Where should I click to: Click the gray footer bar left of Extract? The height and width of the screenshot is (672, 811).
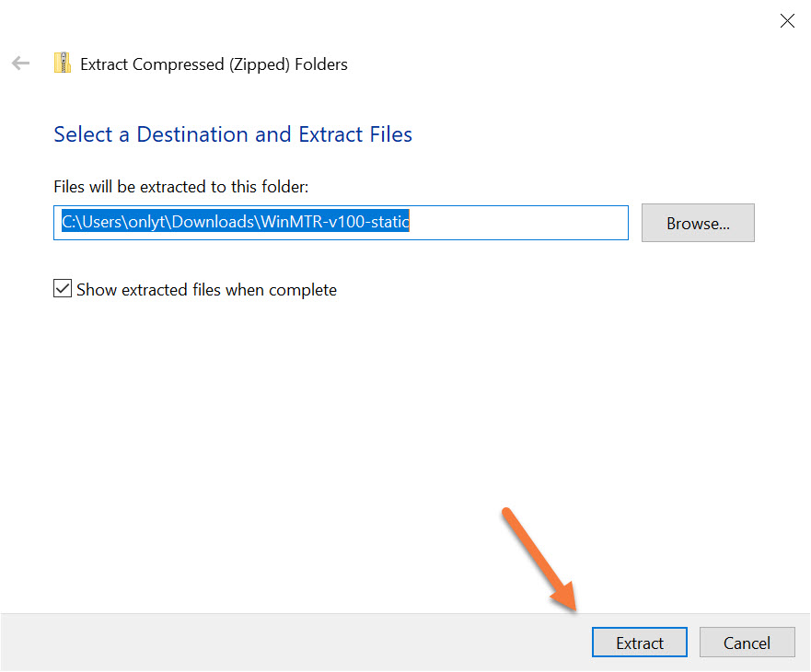coord(276,643)
